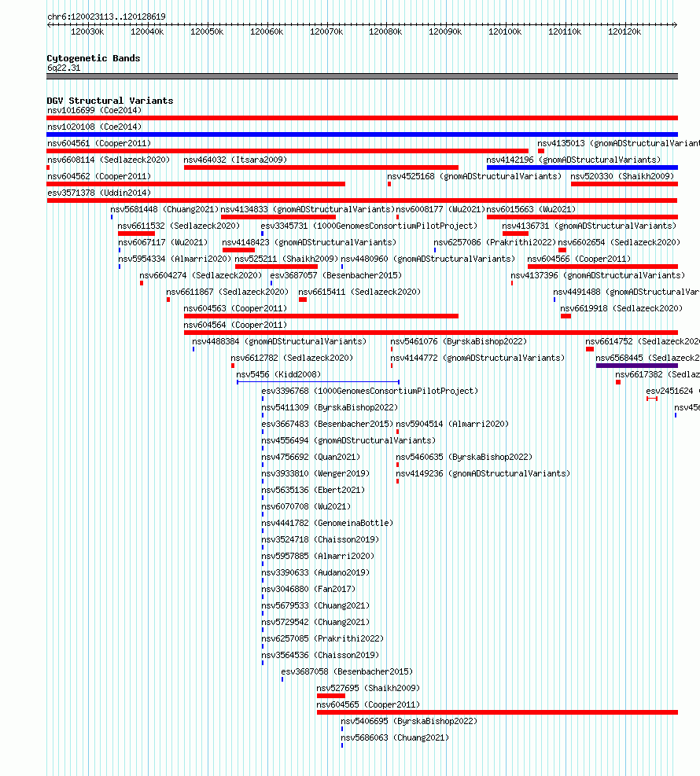
Task: Open nsv5456 (Kidd2008) variant
Action: click(278, 374)
